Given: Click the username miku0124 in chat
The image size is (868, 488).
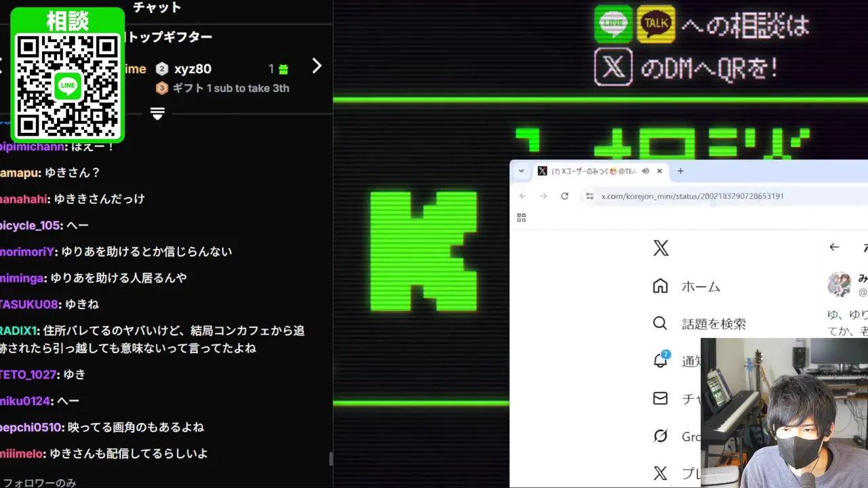Looking at the screenshot, I should [x=25, y=401].
